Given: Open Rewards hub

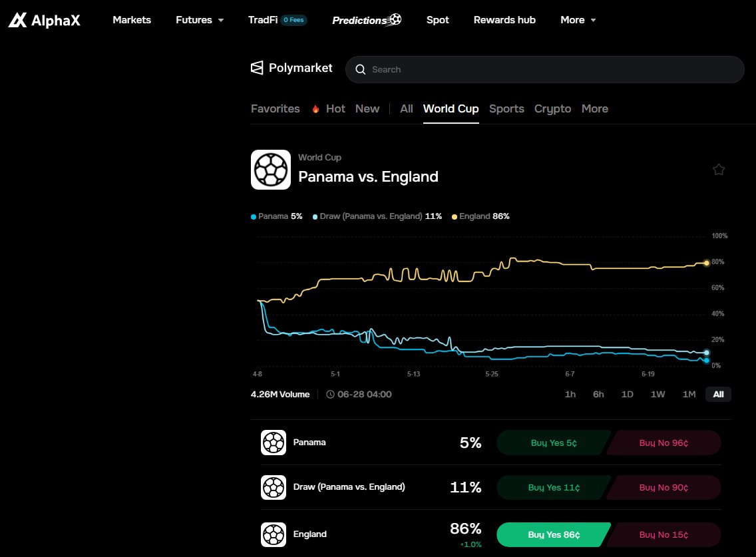Looking at the screenshot, I should [x=504, y=20].
